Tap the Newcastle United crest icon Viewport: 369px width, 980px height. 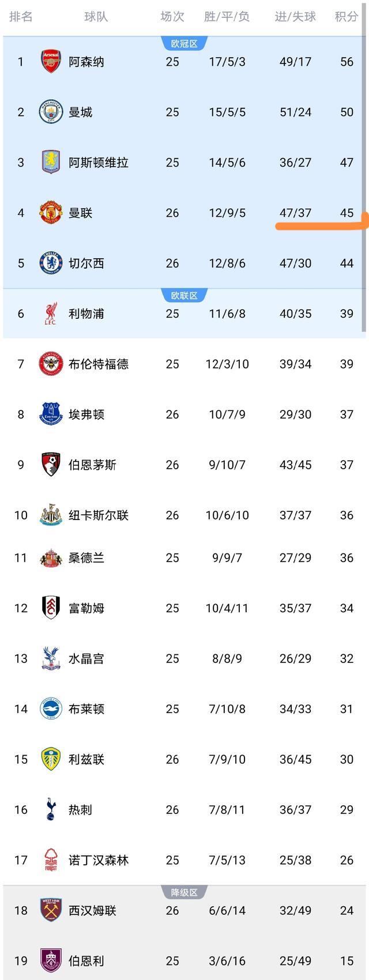(x=51, y=515)
